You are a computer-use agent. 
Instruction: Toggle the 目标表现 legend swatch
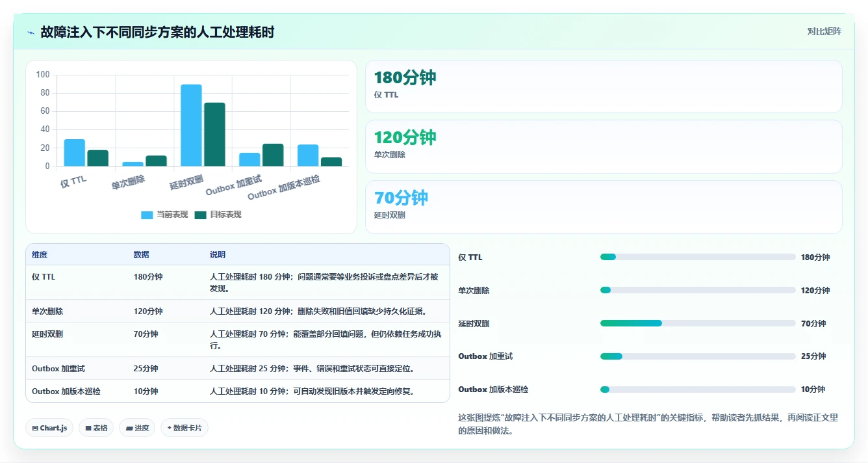(200, 215)
